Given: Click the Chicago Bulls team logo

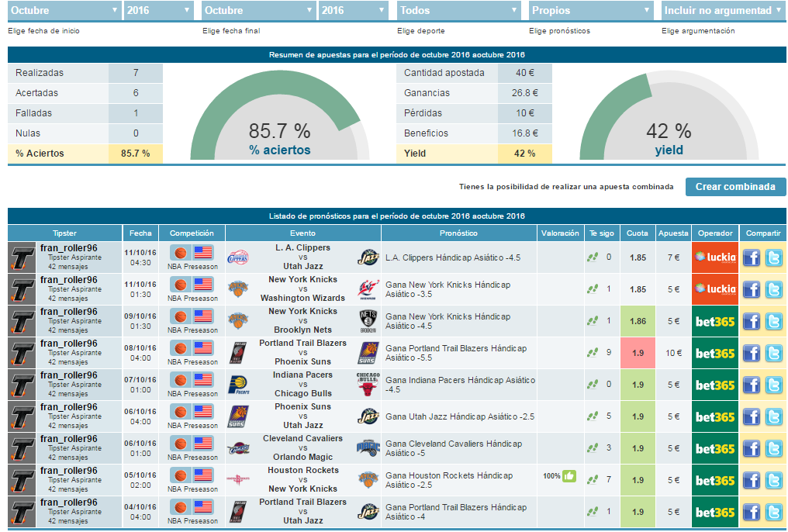Looking at the screenshot, I should pyautogui.click(x=368, y=385).
